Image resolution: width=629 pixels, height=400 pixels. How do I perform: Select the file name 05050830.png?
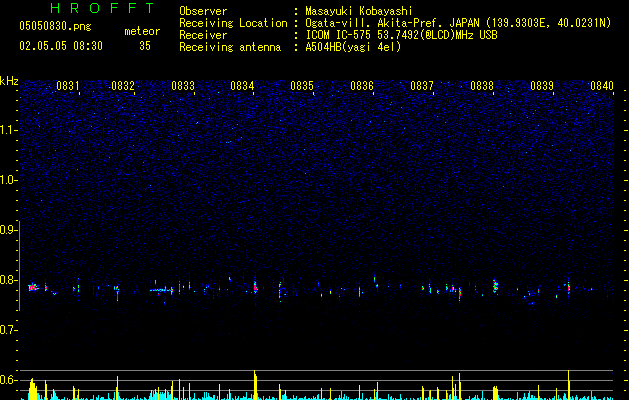(55, 27)
